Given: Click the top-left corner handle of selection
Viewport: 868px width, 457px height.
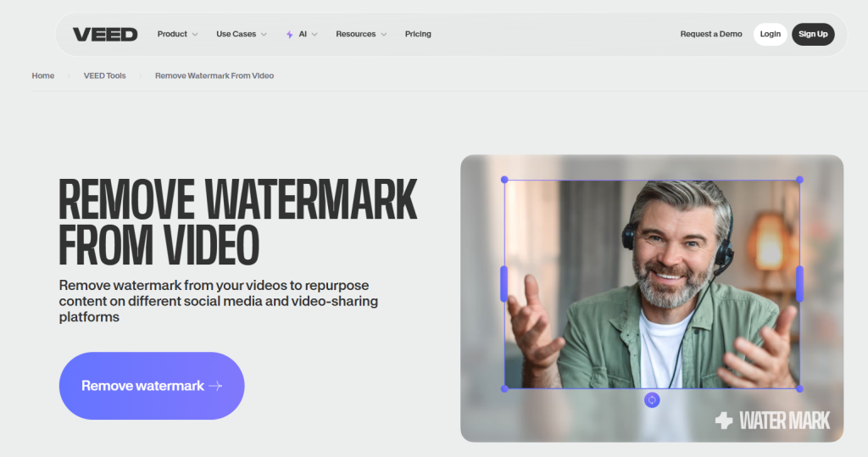Looking at the screenshot, I should click(504, 180).
